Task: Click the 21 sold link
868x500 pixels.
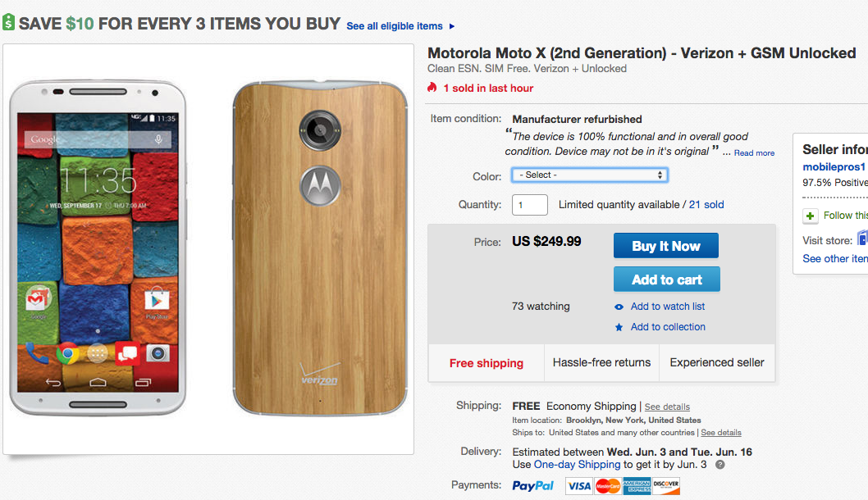Action: (x=706, y=205)
